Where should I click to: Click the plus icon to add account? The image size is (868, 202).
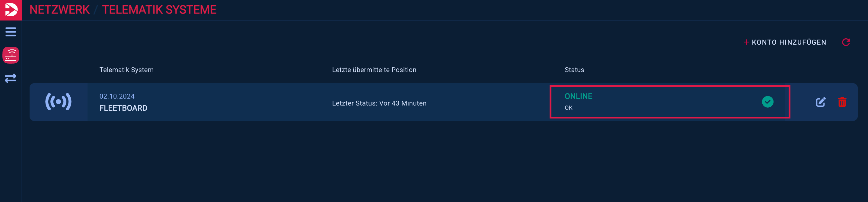746,42
